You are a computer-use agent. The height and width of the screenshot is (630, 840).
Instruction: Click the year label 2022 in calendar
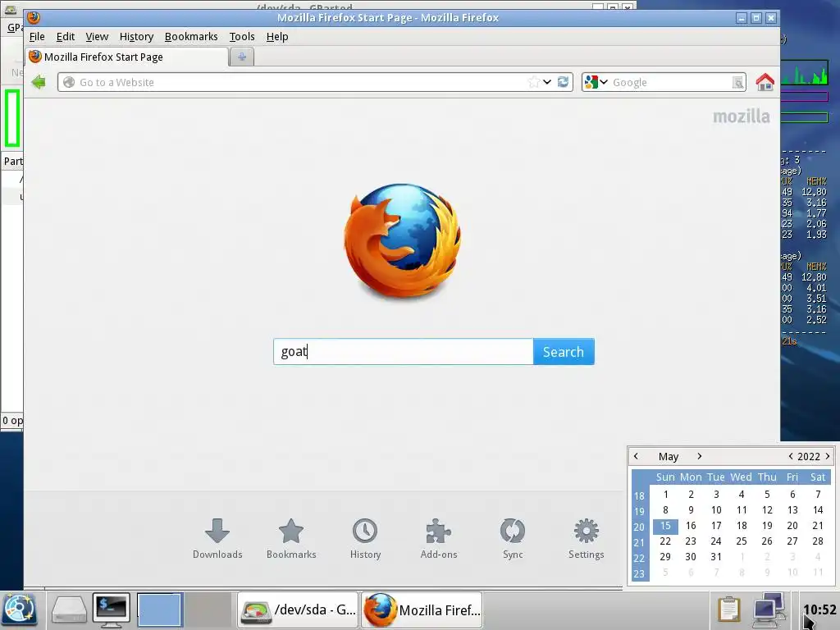coord(808,456)
